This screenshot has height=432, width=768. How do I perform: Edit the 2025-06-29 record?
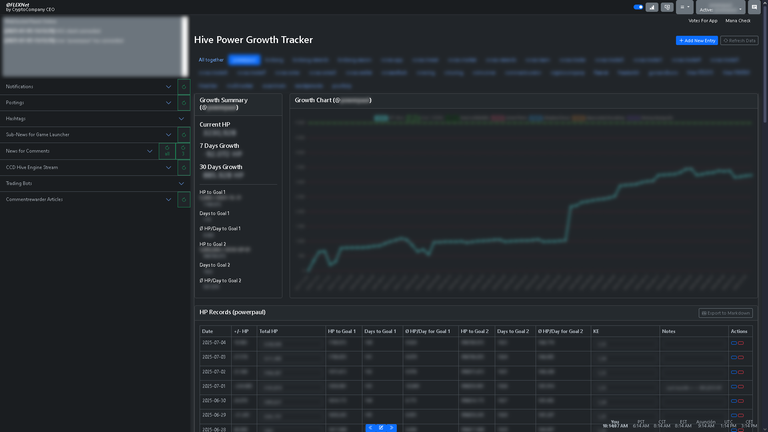tap(734, 415)
